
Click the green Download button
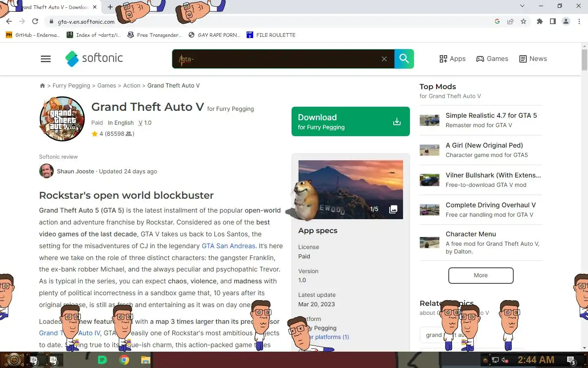pyautogui.click(x=351, y=121)
